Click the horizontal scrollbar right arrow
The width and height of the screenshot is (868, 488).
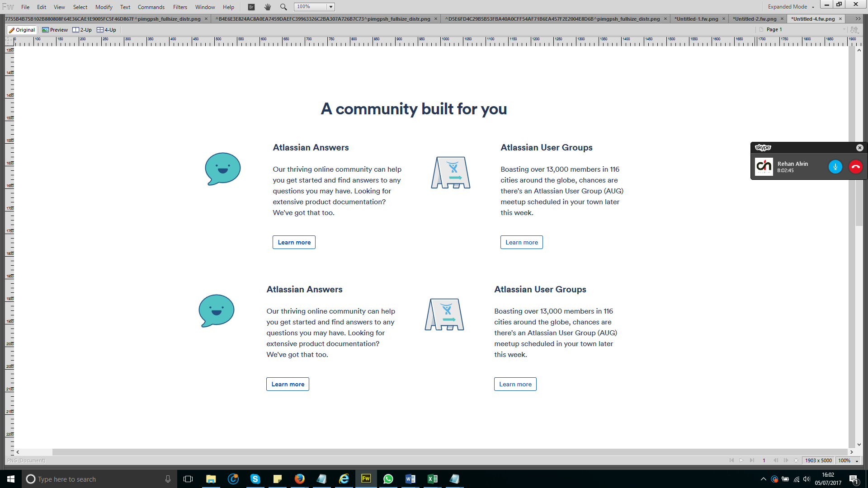click(x=852, y=452)
